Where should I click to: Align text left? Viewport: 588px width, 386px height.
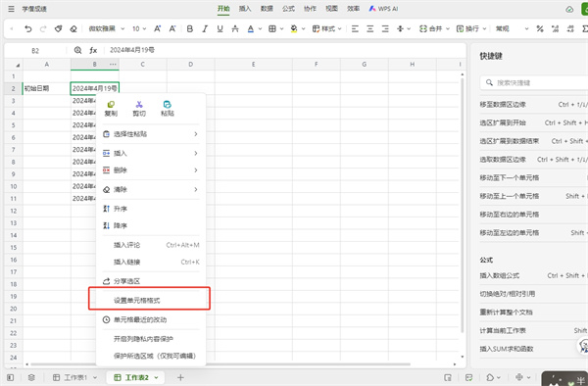(355, 28)
